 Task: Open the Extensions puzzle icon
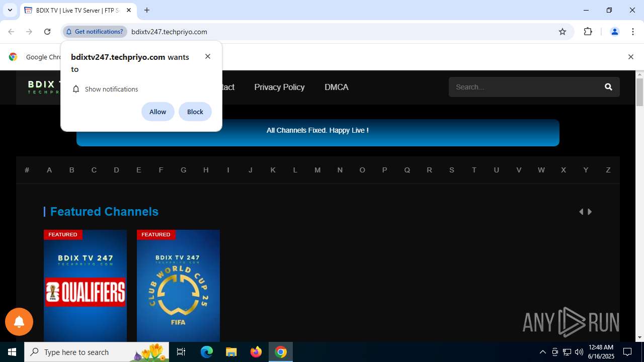point(588,32)
